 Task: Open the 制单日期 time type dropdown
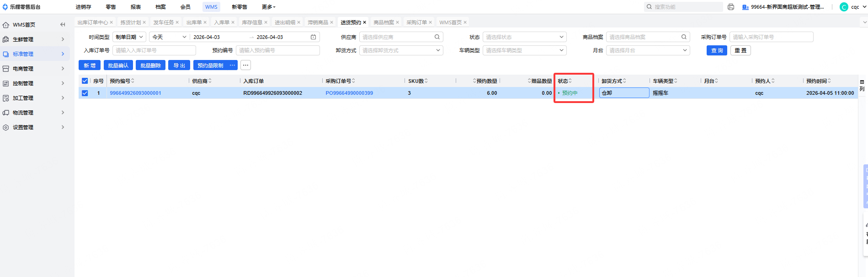click(129, 37)
